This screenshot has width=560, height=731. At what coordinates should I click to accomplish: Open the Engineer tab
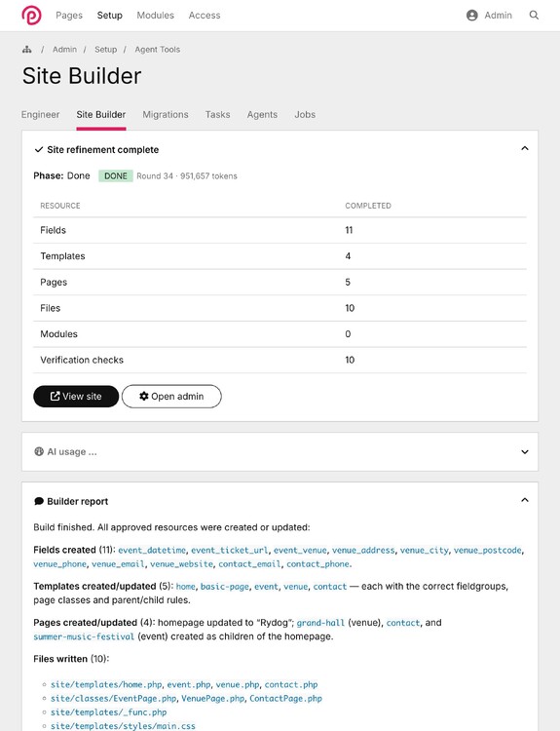pos(41,115)
